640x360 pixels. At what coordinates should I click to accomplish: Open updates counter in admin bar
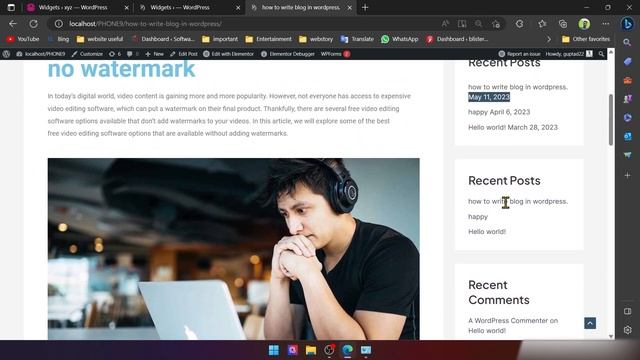click(x=115, y=54)
